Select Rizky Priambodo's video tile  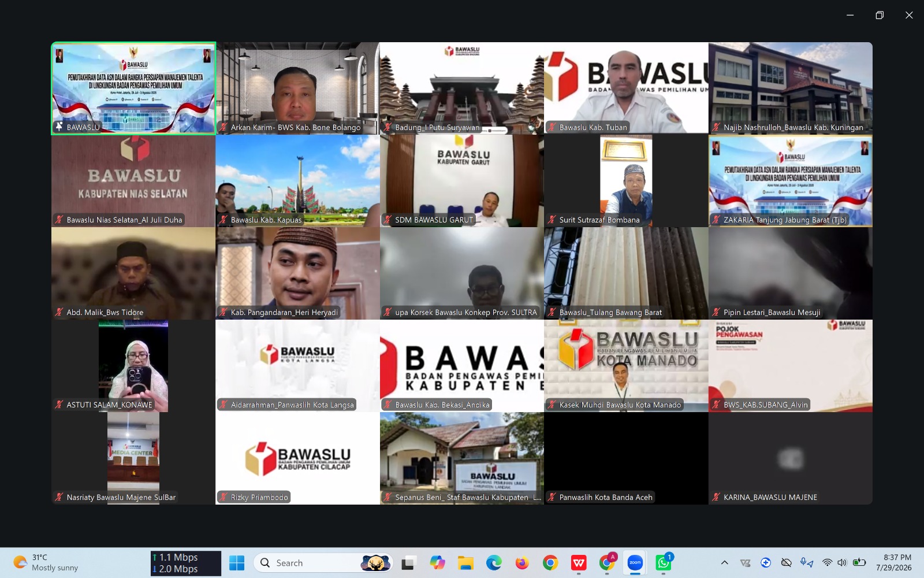(x=298, y=458)
